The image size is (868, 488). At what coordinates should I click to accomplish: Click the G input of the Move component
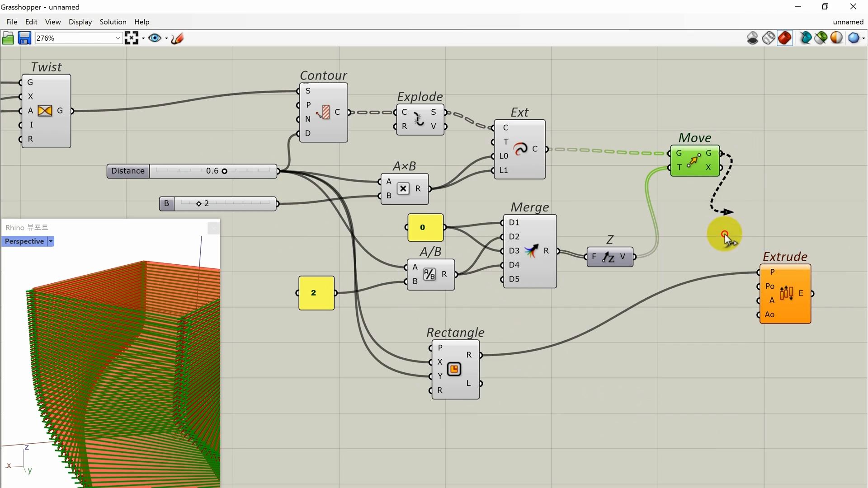678,153
